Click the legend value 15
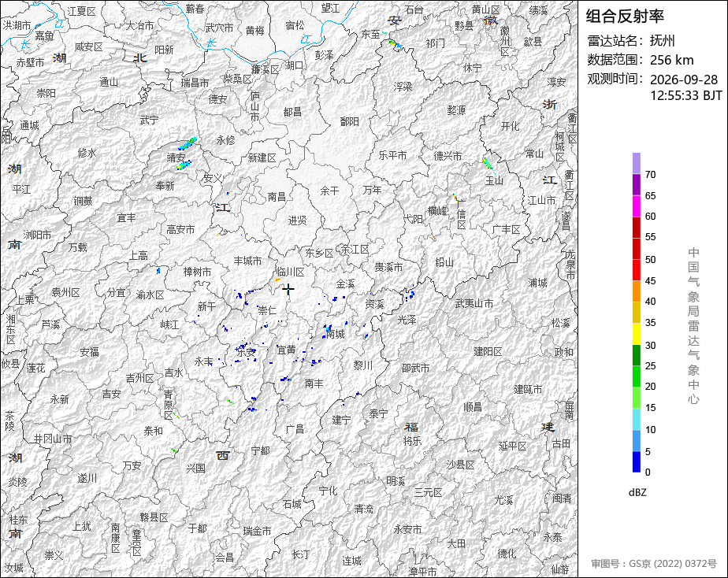This screenshot has height=578, width=728. pyautogui.click(x=651, y=408)
